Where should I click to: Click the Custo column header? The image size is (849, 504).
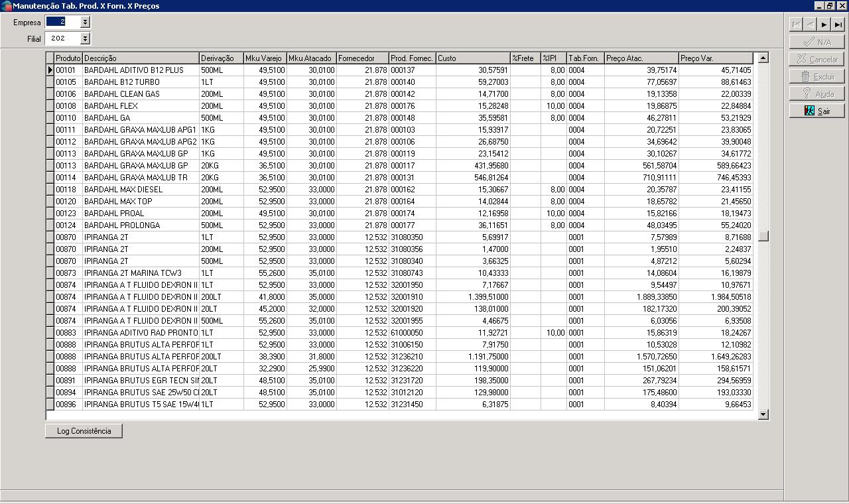474,58
